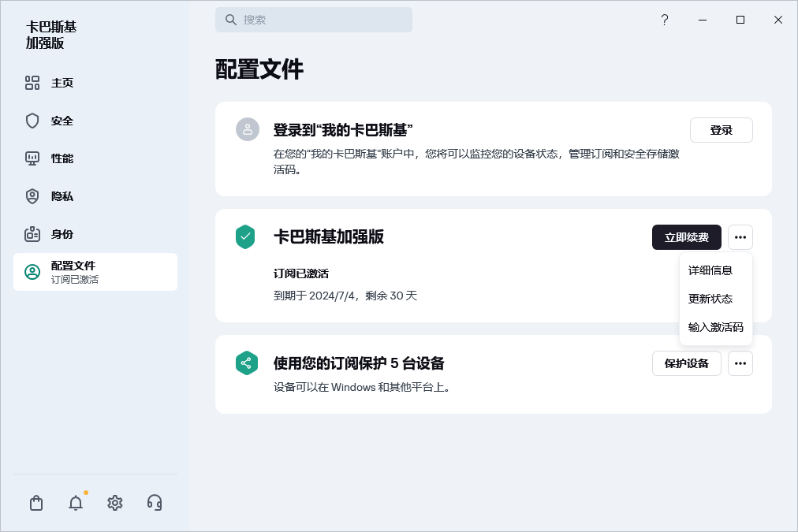Click the gray user avatar icon
The width and height of the screenshot is (798, 532).
pos(248,130)
